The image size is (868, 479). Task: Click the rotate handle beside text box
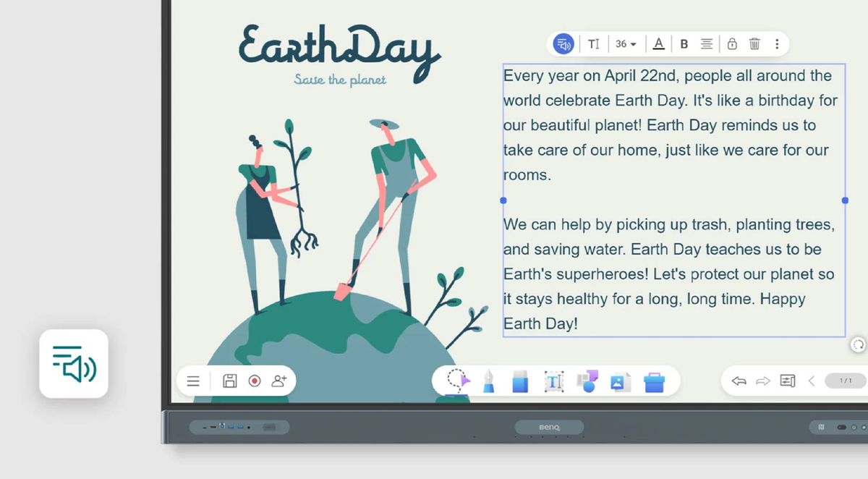[x=858, y=345]
